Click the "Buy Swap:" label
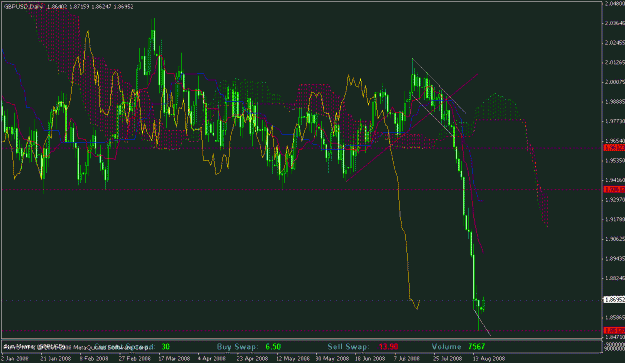Screen dimensions: 625x363 point(238,347)
